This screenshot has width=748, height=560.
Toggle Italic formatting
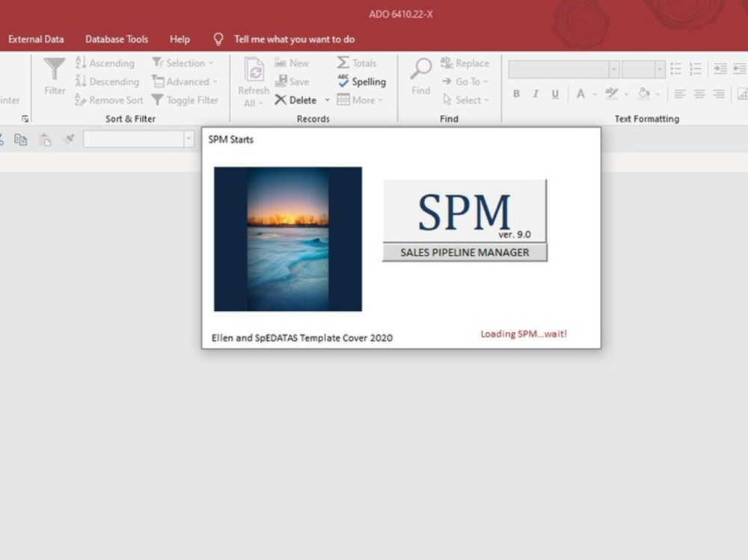tap(536, 94)
